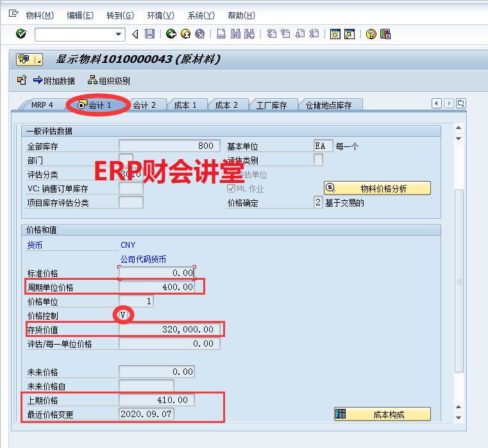Click the Print icon in toolbar
This screenshot has height=448, width=488.
[x=221, y=34]
